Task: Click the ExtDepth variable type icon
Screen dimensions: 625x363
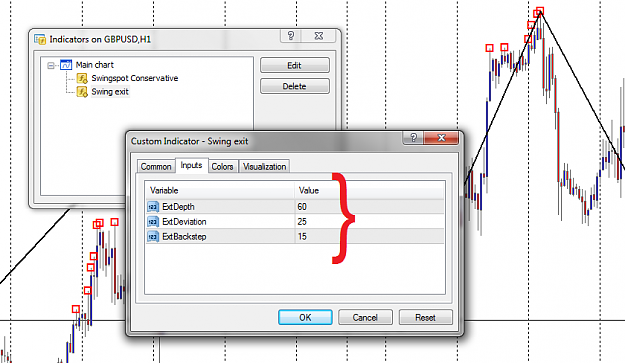Action: [x=153, y=207]
